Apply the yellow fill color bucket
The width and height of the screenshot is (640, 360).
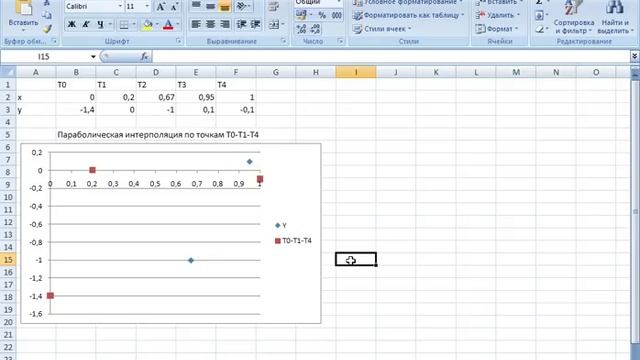point(147,25)
